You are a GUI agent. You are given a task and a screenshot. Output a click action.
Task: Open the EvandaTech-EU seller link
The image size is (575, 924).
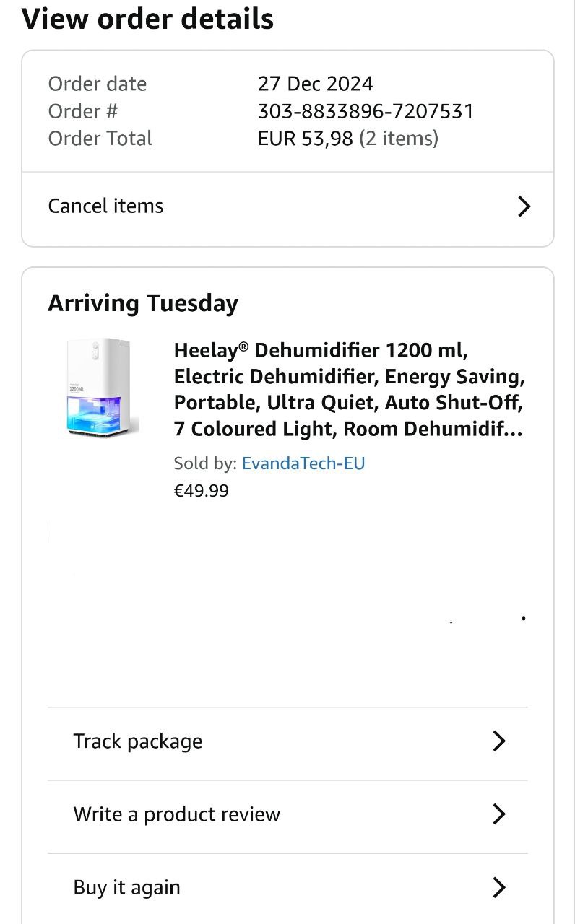pos(303,463)
